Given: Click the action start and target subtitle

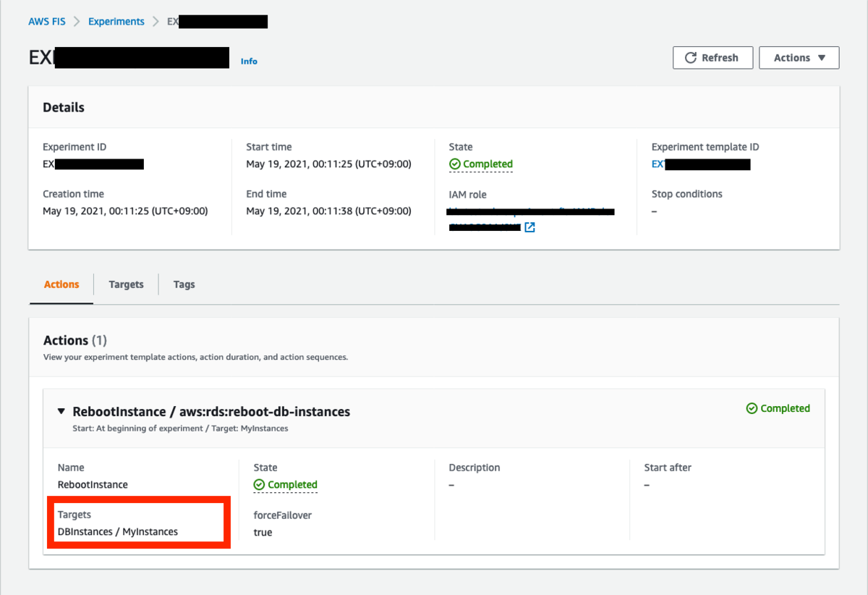Looking at the screenshot, I should tap(181, 429).
